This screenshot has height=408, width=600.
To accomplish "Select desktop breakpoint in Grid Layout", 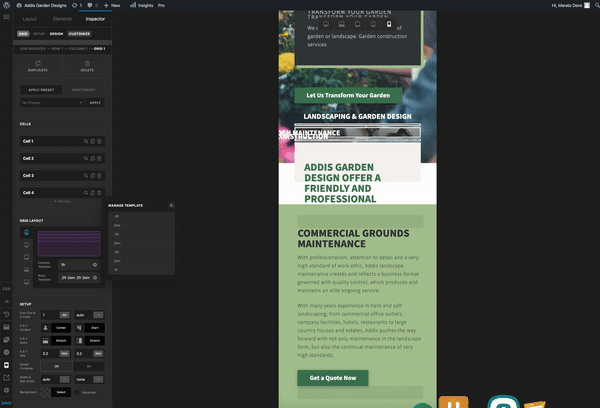I will (x=26, y=282).
